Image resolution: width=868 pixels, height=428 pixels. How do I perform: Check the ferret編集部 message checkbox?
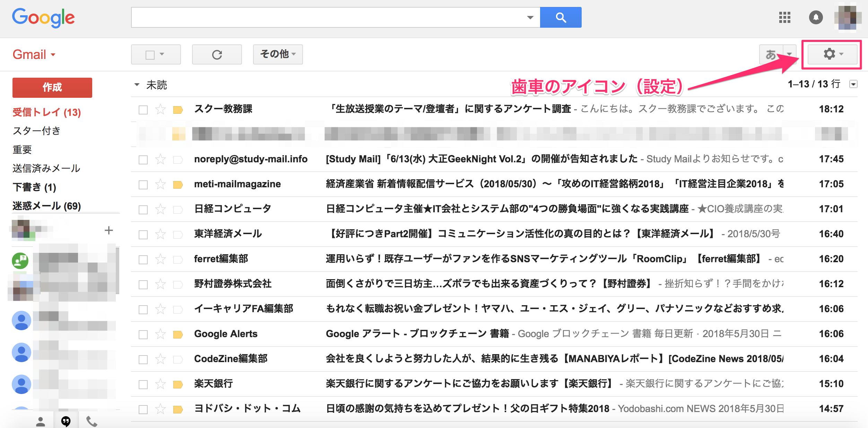point(143,260)
